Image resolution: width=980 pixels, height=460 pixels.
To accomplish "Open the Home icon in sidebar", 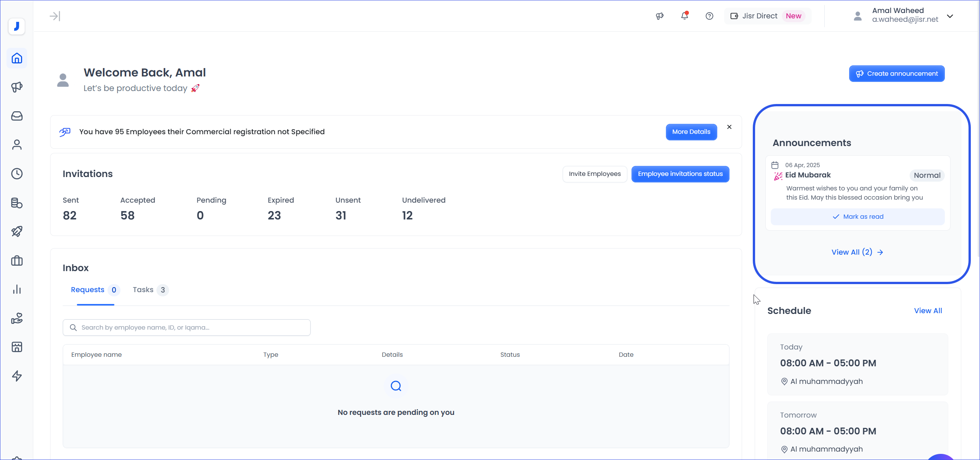I will point(17,58).
